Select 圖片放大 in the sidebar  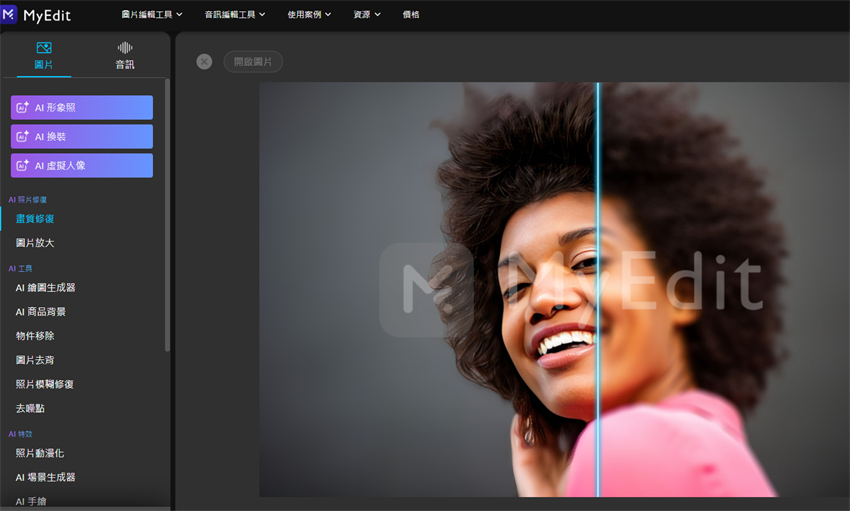coord(35,243)
